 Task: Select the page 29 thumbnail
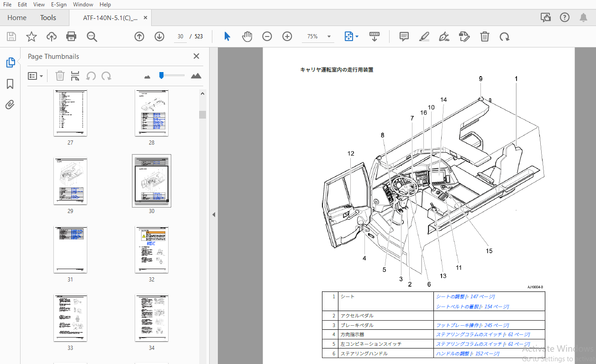pos(70,182)
